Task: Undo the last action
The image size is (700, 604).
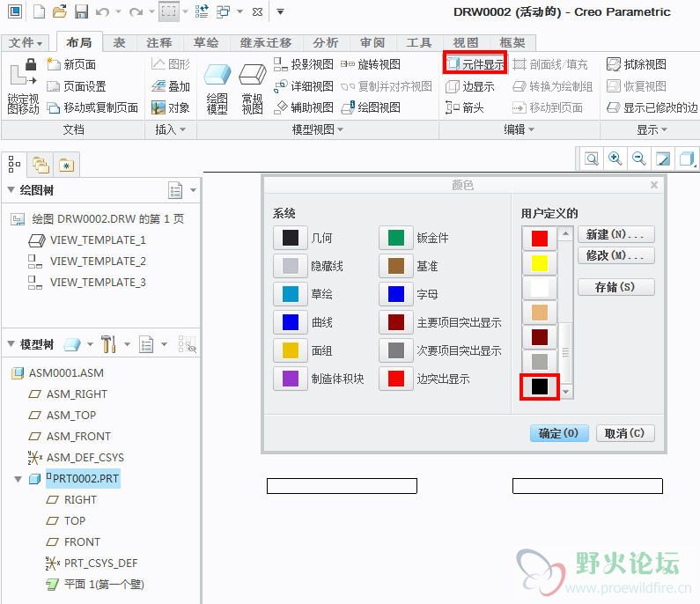Action: pos(102,12)
